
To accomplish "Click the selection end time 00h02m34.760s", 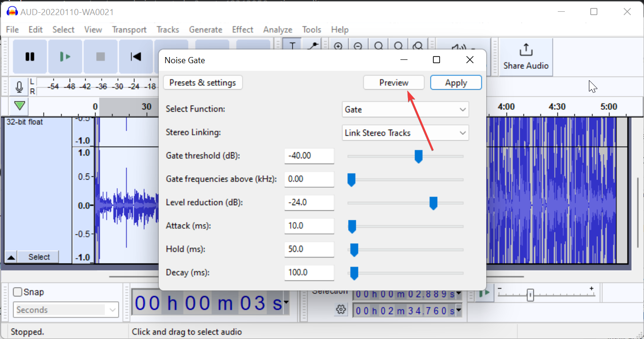I will (x=405, y=311).
